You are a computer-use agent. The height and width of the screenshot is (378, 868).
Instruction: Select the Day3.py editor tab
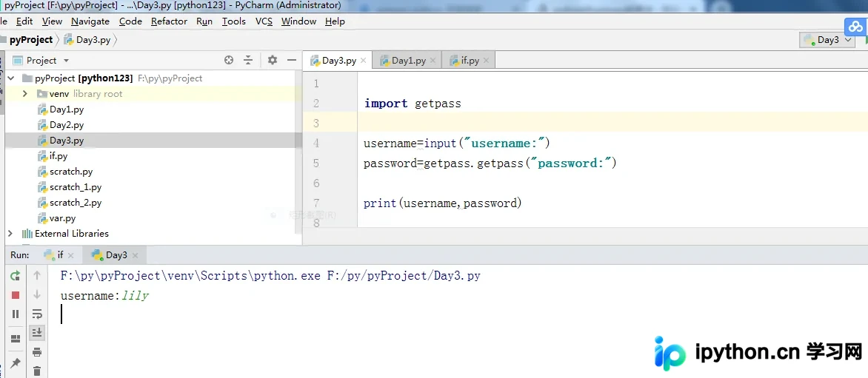pos(338,61)
